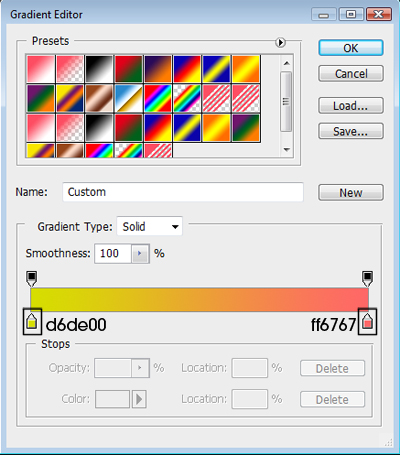Select top-row orange, yellow, orange preset
Image resolution: width=400 pixels, height=455 pixels.
point(246,69)
